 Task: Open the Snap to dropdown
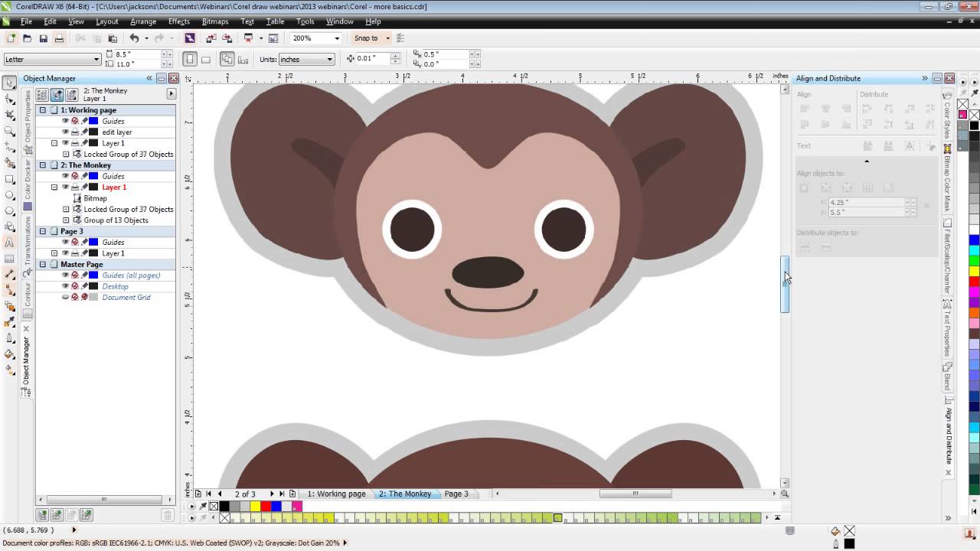click(387, 38)
